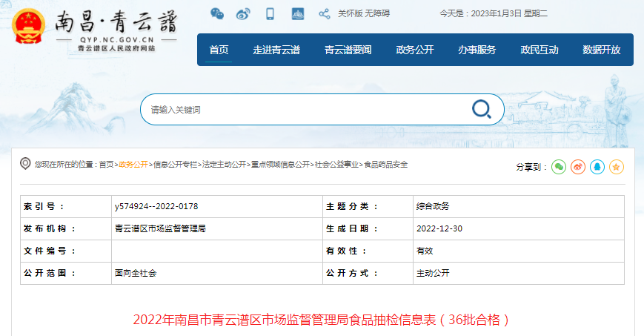Click the share icon in top bar
Screen dimensions: 644x336
tap(324, 13)
